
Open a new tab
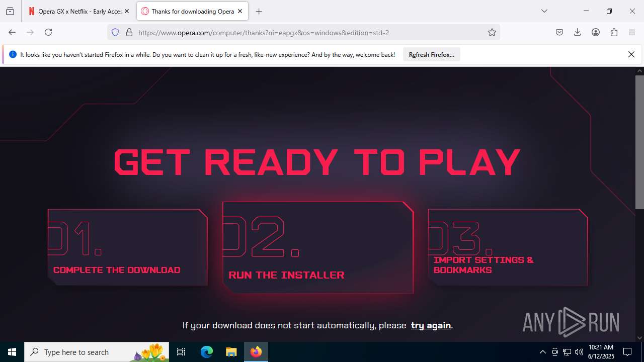click(259, 11)
